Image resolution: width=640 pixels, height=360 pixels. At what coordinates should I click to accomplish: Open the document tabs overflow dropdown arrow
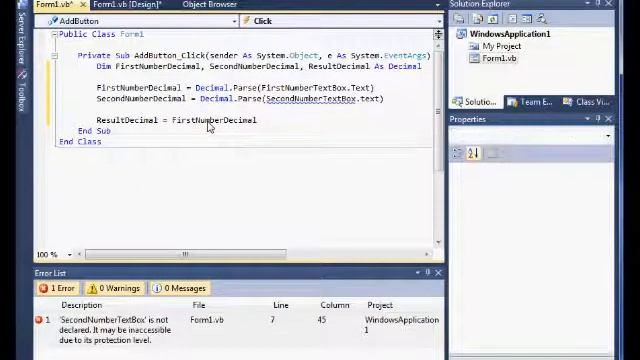coord(438,5)
